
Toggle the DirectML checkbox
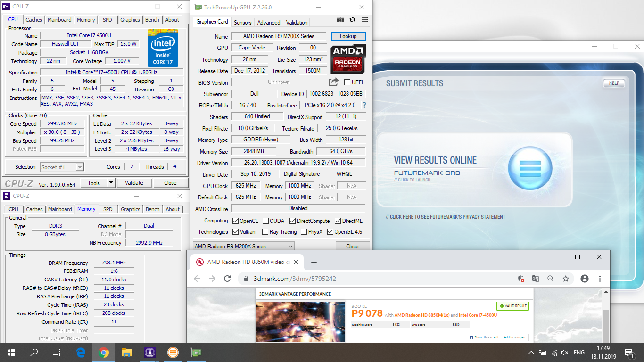pyautogui.click(x=338, y=221)
